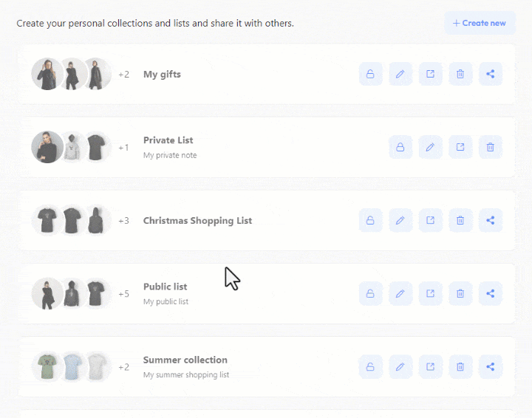The width and height of the screenshot is (532, 418).
Task: Delete the My gifts list
Action: [460, 74]
